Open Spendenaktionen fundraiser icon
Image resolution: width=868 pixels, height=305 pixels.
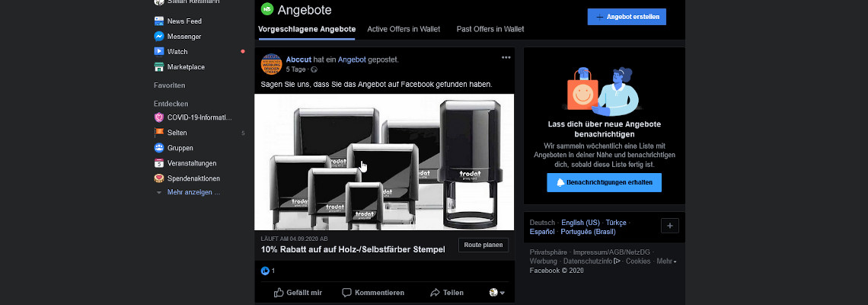click(x=159, y=178)
